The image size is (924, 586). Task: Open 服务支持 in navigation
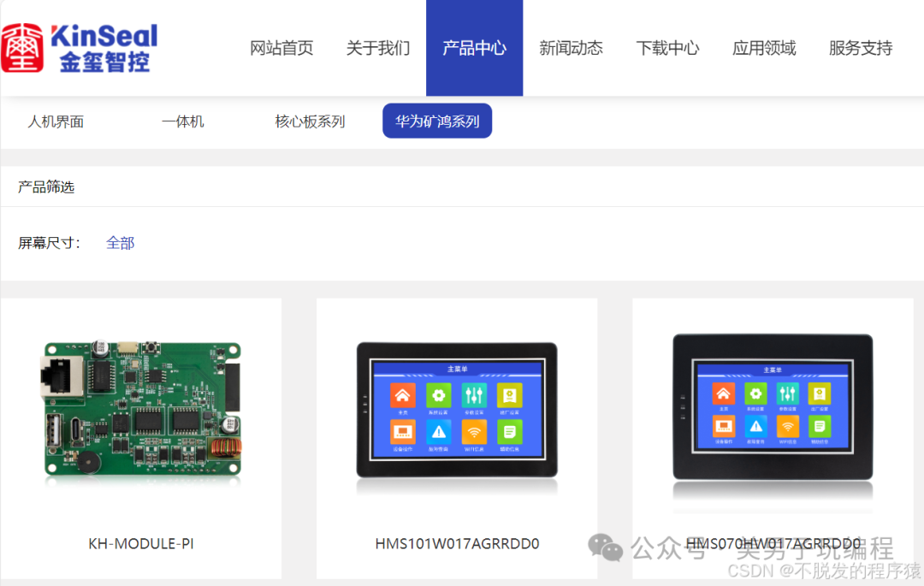click(x=861, y=48)
